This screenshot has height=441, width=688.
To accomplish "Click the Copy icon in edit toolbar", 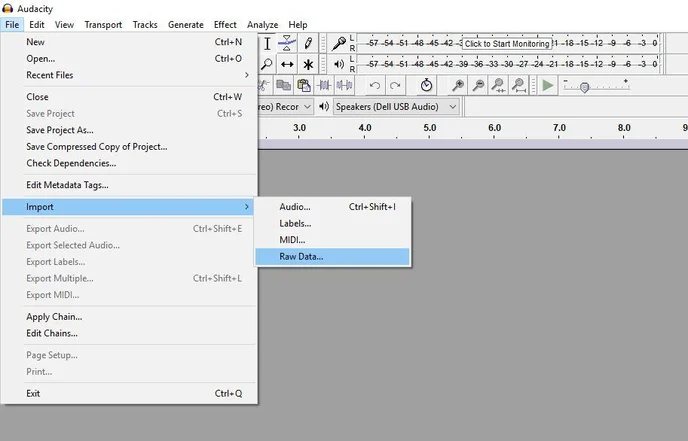I will 283,85.
